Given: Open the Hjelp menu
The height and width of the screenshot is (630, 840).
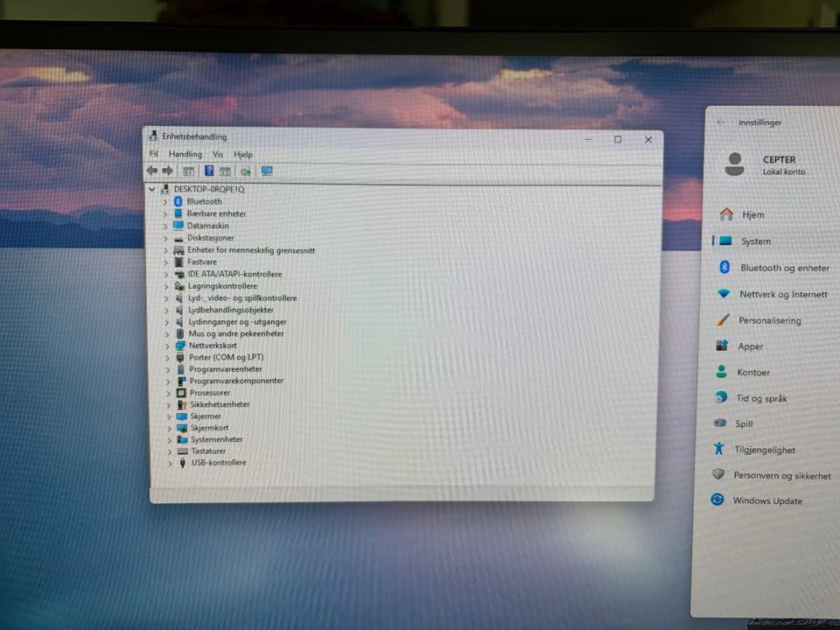Looking at the screenshot, I should click(x=243, y=154).
